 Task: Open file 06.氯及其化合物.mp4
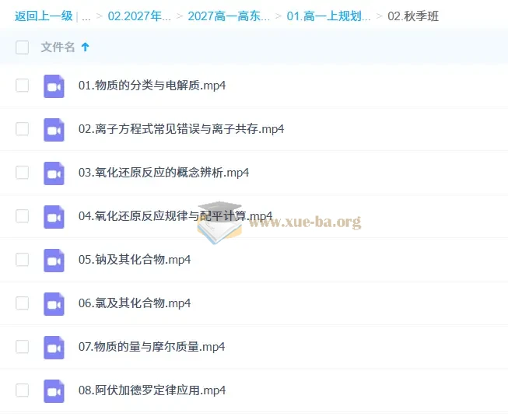135,303
